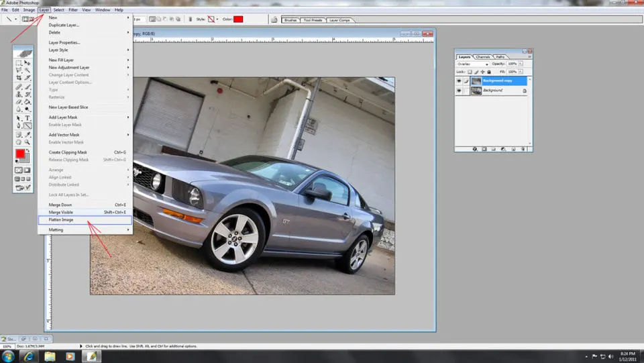Select the Slice tool

27,77
